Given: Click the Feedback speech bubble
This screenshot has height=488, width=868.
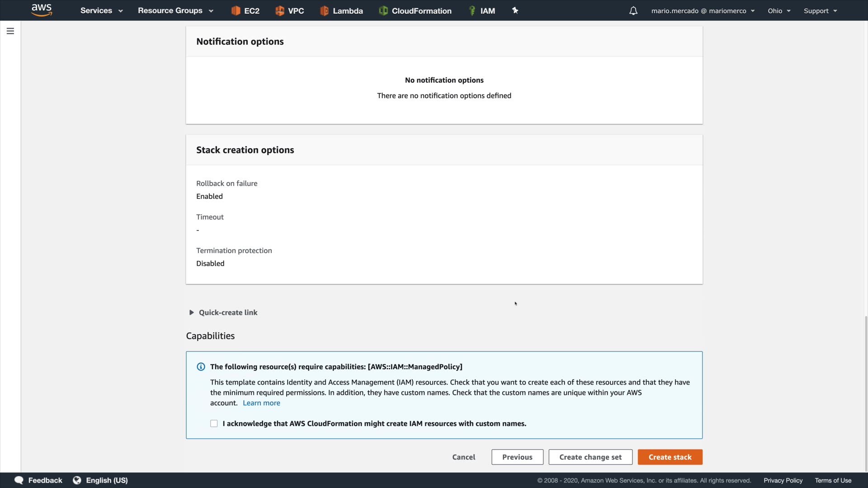Looking at the screenshot, I should (x=19, y=480).
